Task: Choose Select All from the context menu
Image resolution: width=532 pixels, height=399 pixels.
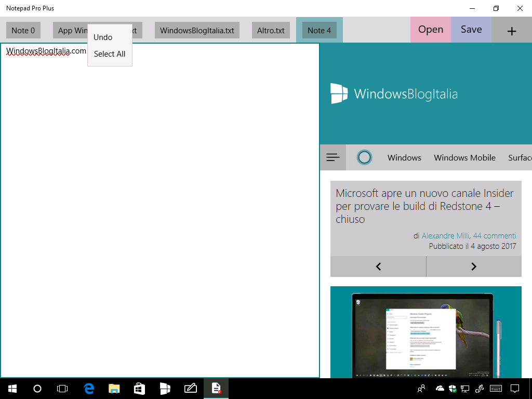Action: (x=110, y=54)
